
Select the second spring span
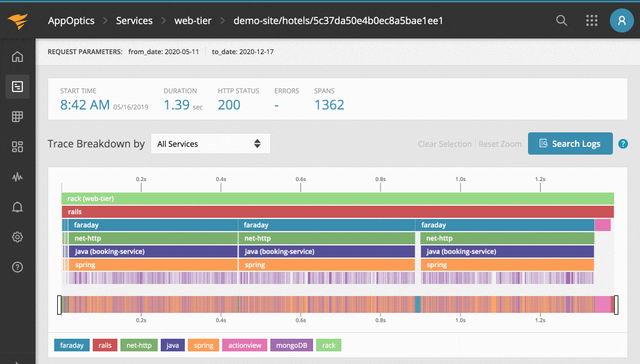coord(326,265)
